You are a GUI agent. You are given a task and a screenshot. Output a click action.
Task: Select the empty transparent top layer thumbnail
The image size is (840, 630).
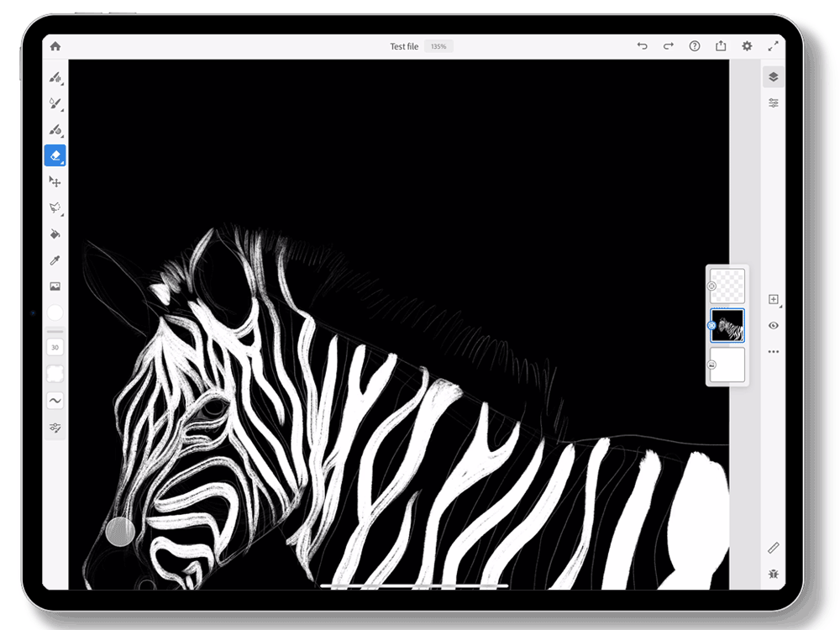[727, 286]
